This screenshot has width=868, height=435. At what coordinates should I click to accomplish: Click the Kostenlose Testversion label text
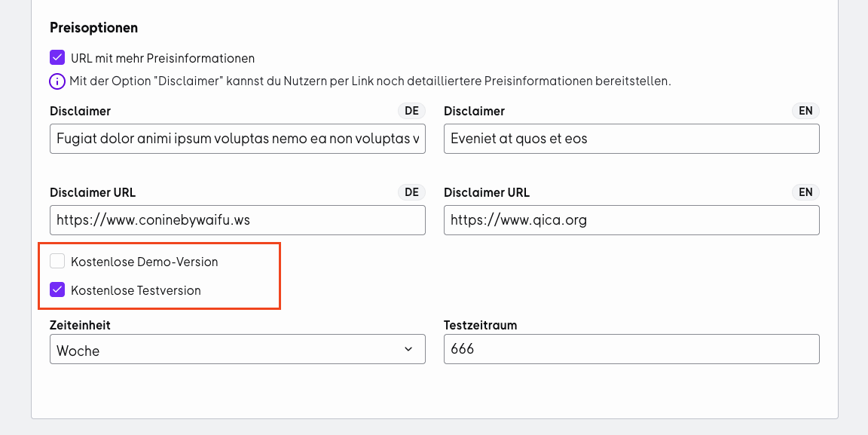coord(136,290)
